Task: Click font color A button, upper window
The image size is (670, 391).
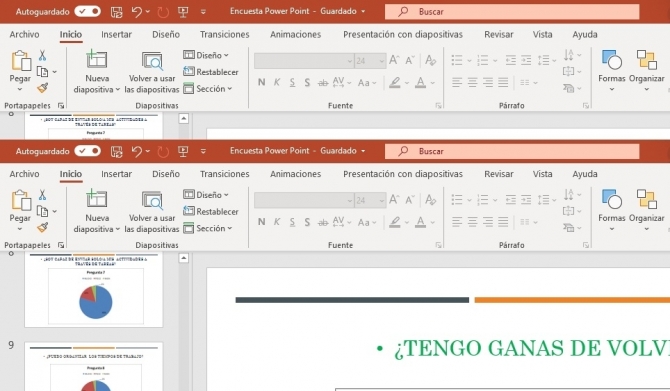Action: click(x=420, y=82)
